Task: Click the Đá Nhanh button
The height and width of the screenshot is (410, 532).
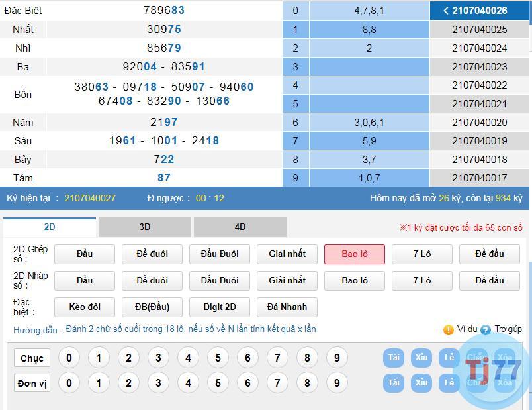Action: click(x=287, y=307)
